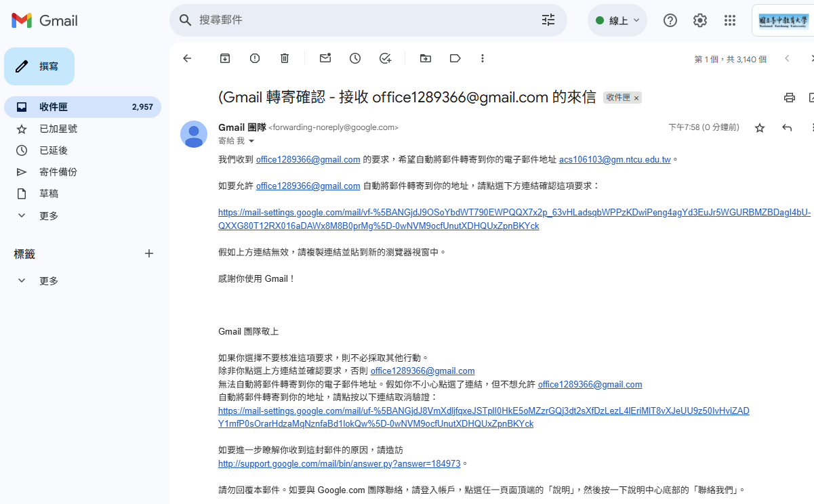Click office1289366@gmail.com link after 如要允許
The height and width of the screenshot is (504, 814).
coord(308,186)
